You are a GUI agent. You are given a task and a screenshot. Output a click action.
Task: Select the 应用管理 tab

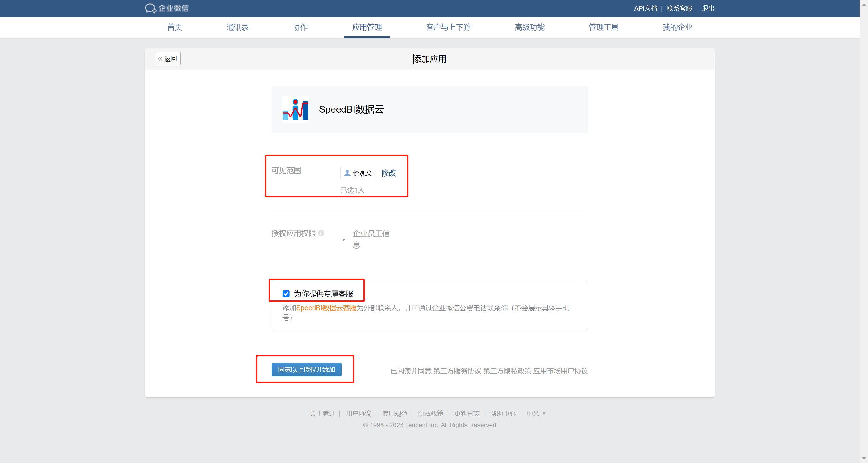tap(366, 27)
